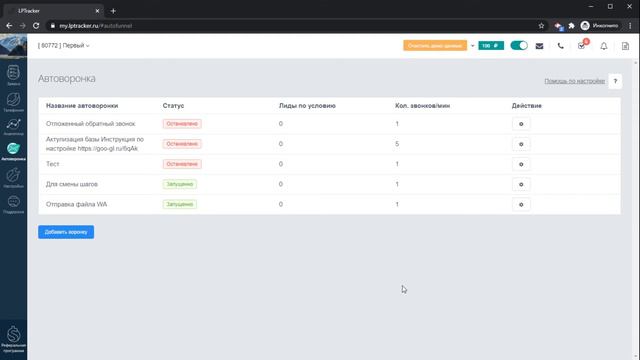The image size is (640, 360).
Task: Click the funnel name Актуализация базы Инструкция
Action: (95, 144)
